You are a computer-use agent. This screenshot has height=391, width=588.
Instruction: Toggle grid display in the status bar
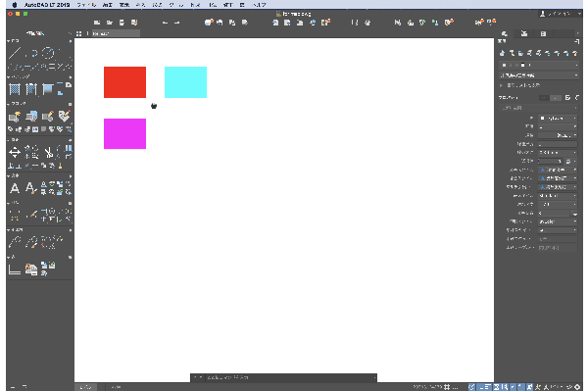[447, 386]
